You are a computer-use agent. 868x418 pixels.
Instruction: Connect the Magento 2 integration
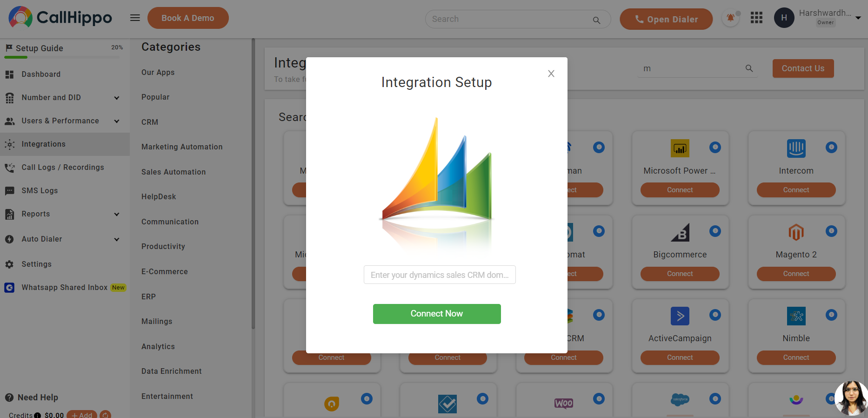click(x=796, y=274)
